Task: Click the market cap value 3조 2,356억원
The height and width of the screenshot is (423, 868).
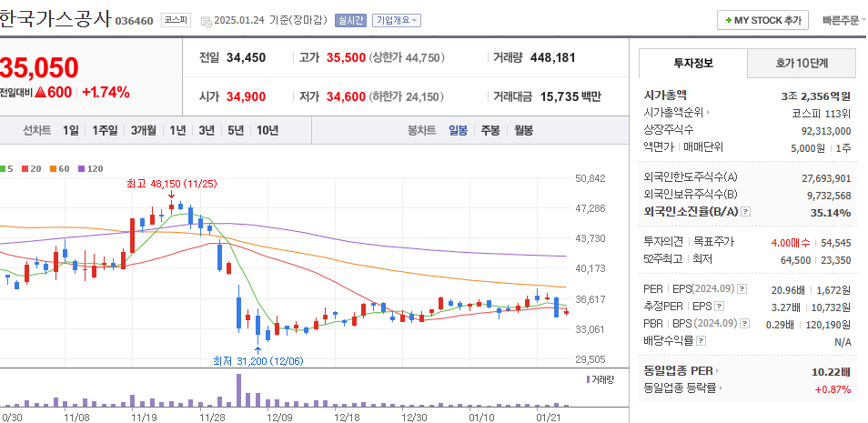Action: pos(816,96)
